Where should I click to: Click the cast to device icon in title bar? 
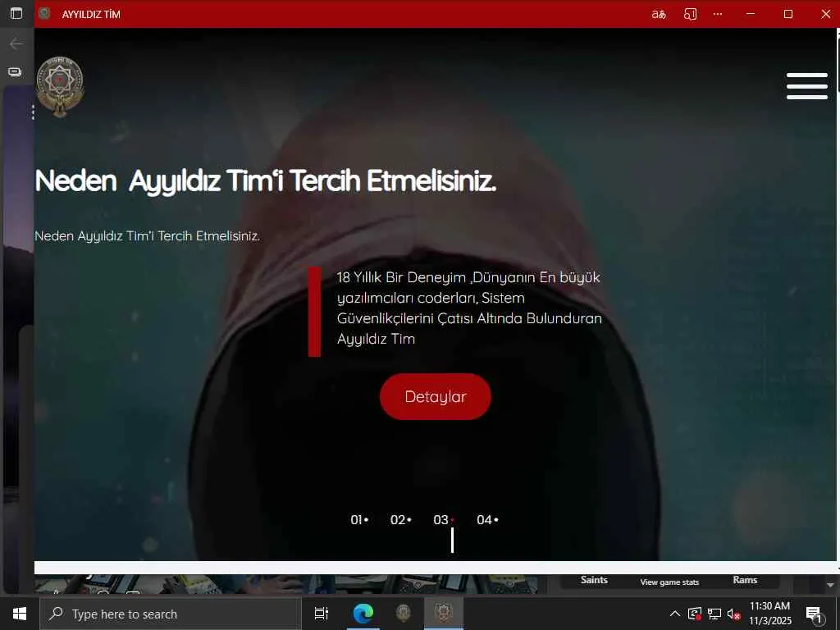pos(690,15)
